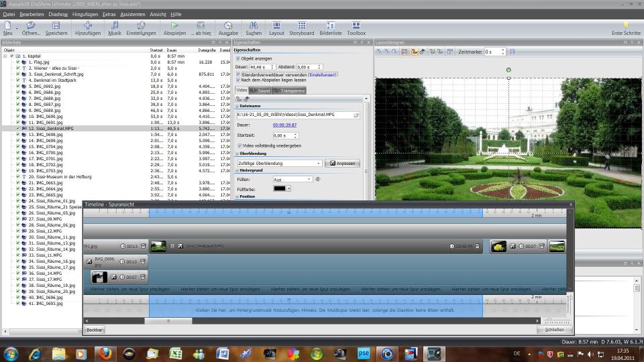Click the Ausgabe output icon
The image size is (644, 362).
click(228, 25)
